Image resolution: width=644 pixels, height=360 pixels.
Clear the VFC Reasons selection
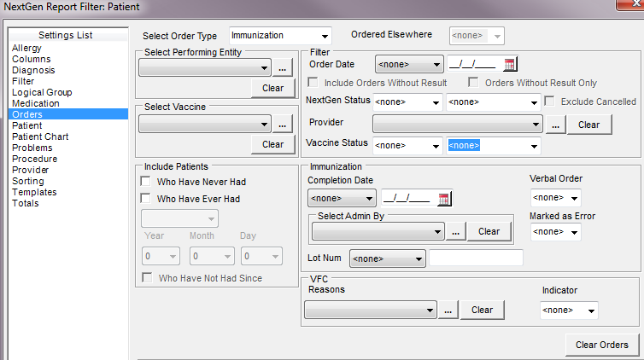pyautogui.click(x=483, y=310)
